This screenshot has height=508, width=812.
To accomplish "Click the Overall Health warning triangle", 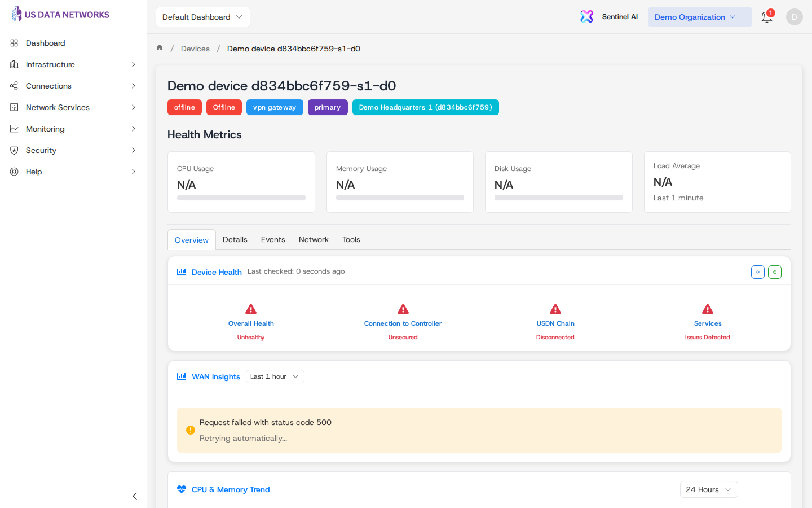I will pyautogui.click(x=251, y=309).
